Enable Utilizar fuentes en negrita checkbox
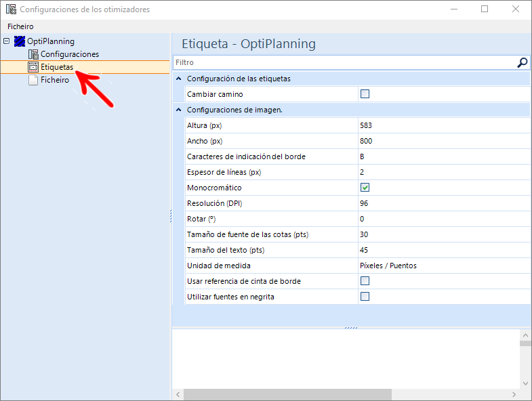This screenshot has height=401, width=532. [x=365, y=297]
